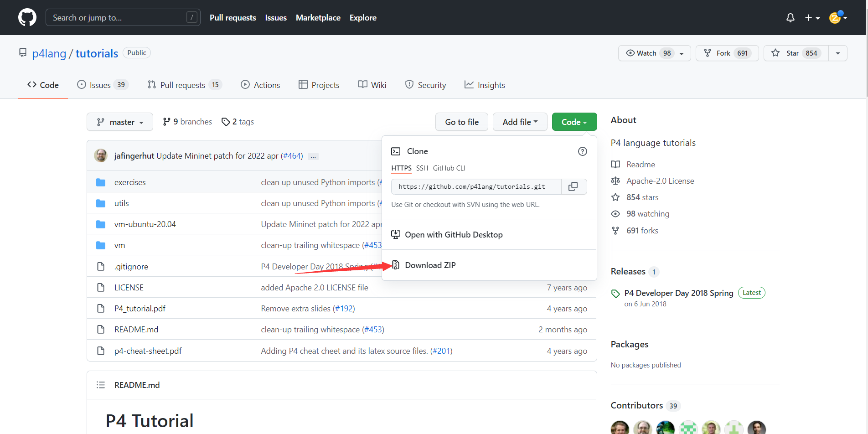The height and width of the screenshot is (434, 868).
Task: Click the Go to file button
Action: (x=462, y=122)
